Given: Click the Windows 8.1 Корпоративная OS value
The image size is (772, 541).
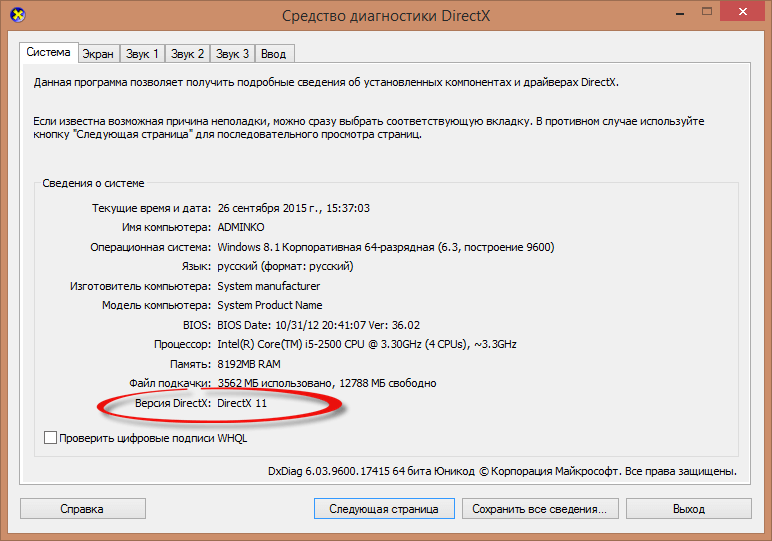Looking at the screenshot, I should click(x=386, y=247).
